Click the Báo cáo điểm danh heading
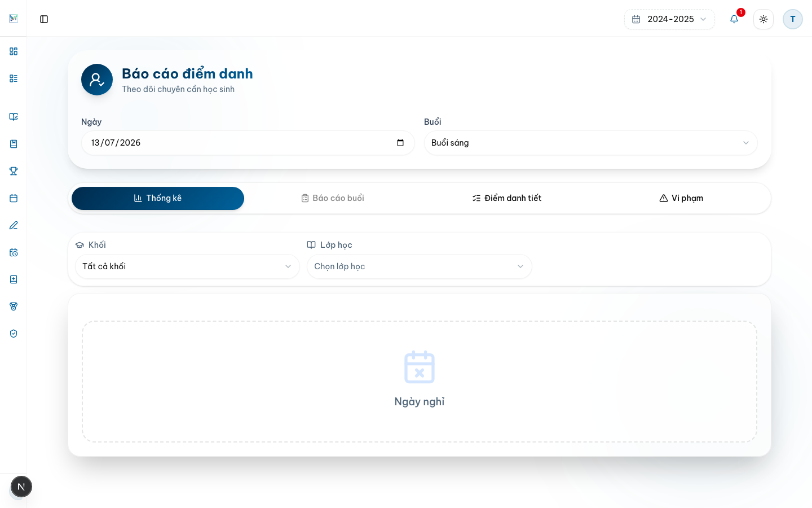812x508 pixels. 187,74
